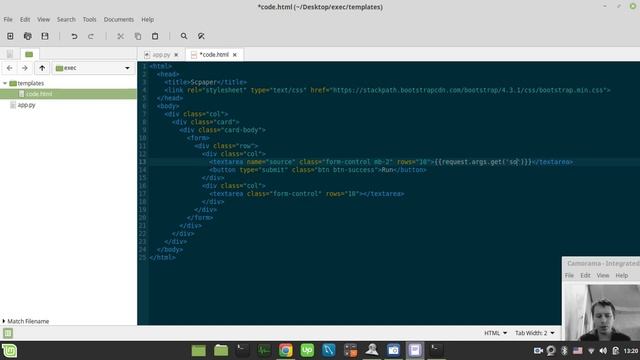640x360 pixels.
Task: Open the Tab Width dropdown
Action: (x=535, y=333)
